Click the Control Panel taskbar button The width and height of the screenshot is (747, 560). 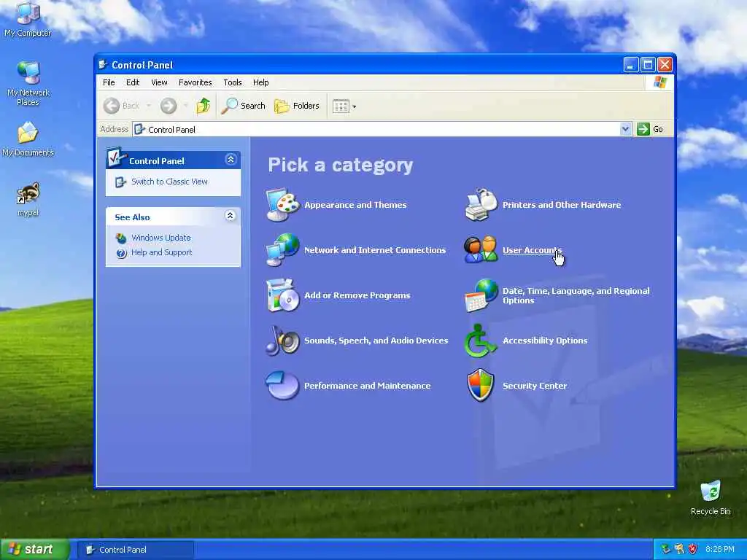click(136, 550)
